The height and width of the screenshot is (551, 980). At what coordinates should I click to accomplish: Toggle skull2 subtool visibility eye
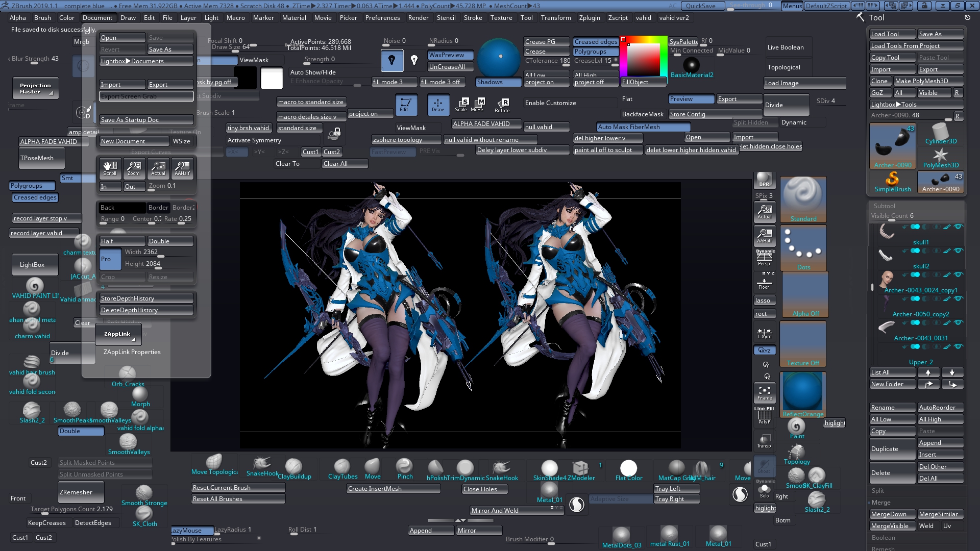click(x=958, y=251)
